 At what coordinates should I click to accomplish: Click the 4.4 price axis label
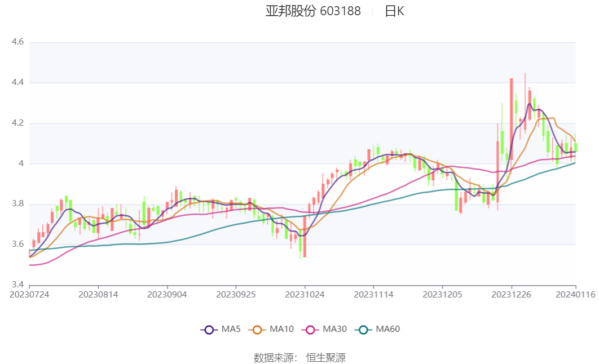click(17, 82)
